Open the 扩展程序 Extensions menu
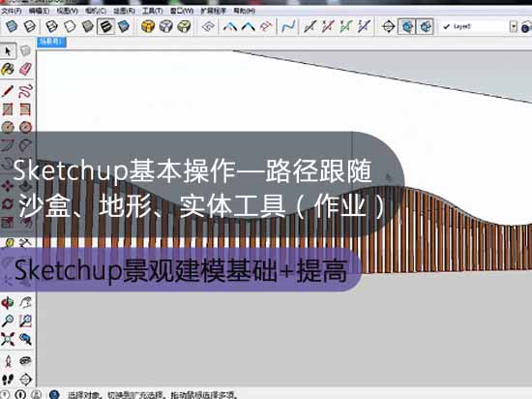 pos(214,11)
